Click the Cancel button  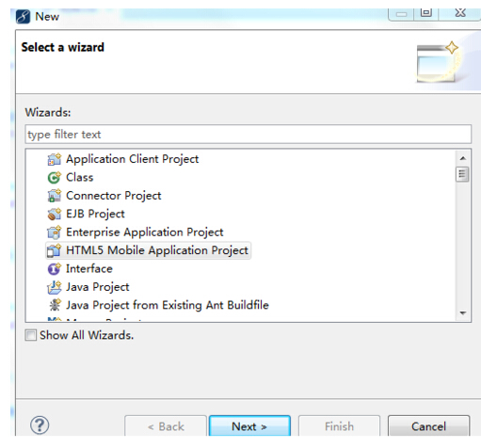pyautogui.click(x=428, y=426)
